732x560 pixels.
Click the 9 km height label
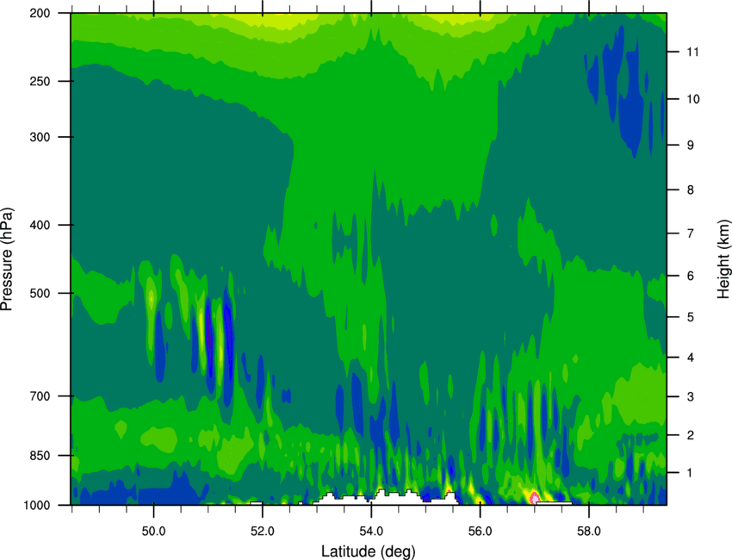pos(691,146)
